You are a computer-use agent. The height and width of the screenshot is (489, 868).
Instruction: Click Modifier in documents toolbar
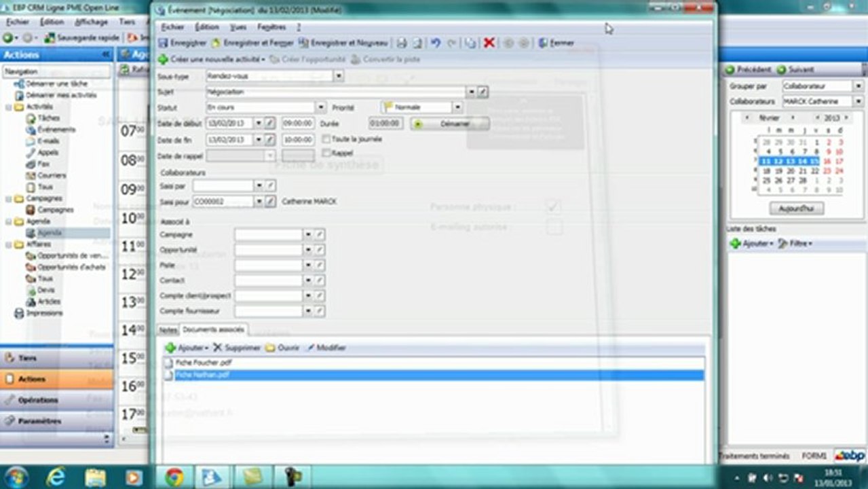click(326, 348)
